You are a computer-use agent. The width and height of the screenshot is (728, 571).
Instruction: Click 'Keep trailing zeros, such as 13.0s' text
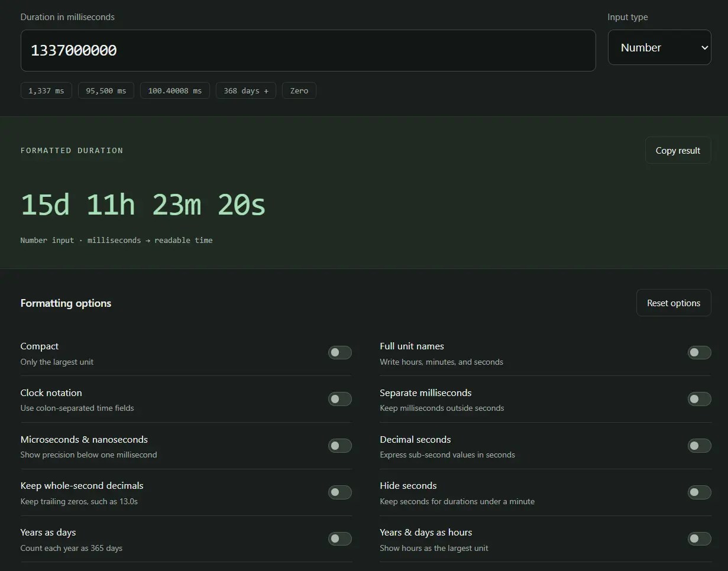pyautogui.click(x=79, y=501)
